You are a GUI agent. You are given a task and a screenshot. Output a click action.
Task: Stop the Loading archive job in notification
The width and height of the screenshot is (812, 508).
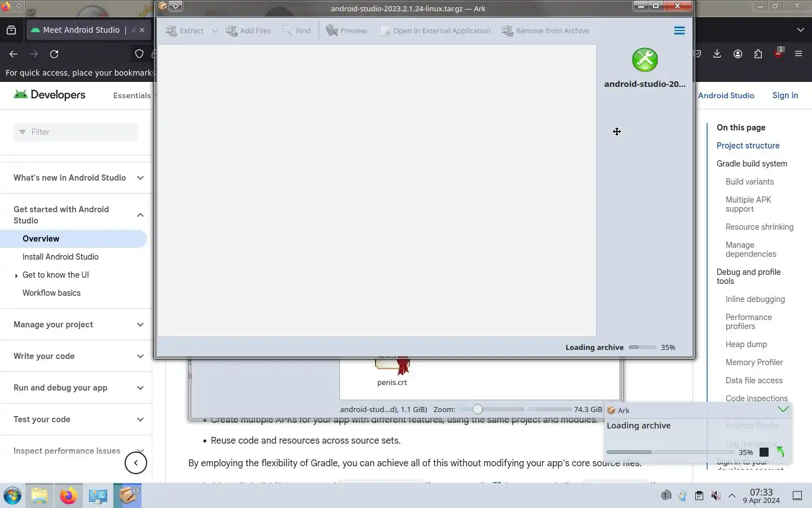point(764,452)
